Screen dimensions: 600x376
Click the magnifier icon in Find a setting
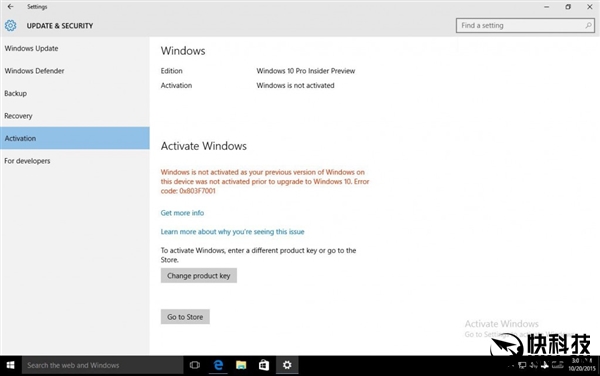pos(588,26)
